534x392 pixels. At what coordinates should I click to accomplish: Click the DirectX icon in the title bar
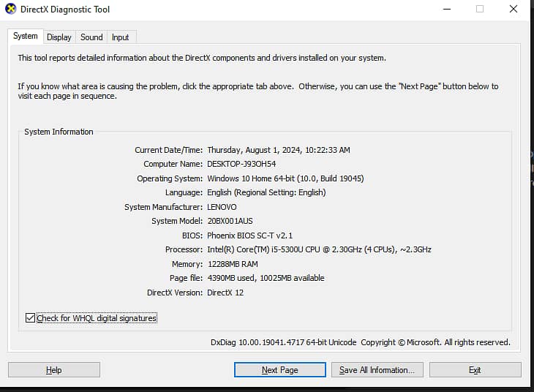point(10,10)
